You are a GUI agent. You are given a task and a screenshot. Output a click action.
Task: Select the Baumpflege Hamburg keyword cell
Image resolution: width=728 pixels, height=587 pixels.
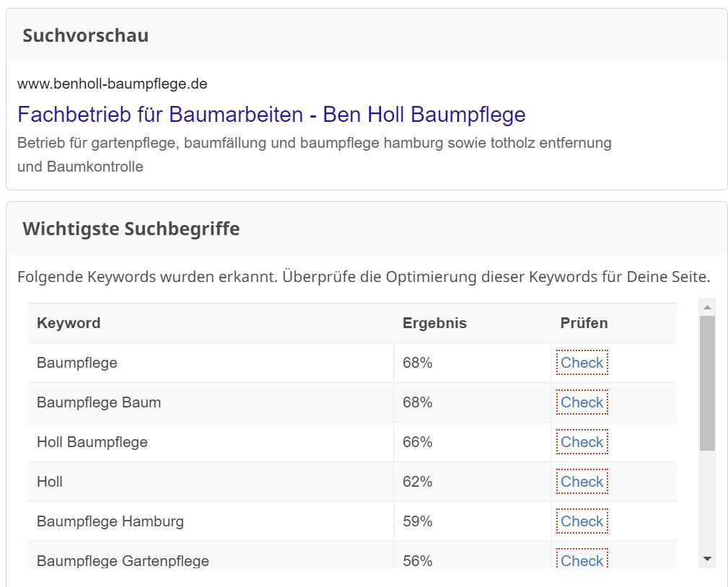pyautogui.click(x=211, y=521)
